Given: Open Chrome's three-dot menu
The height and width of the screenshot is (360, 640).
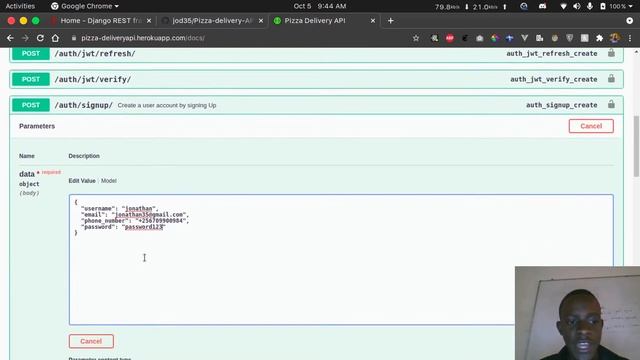Looking at the screenshot, I should coord(630,38).
